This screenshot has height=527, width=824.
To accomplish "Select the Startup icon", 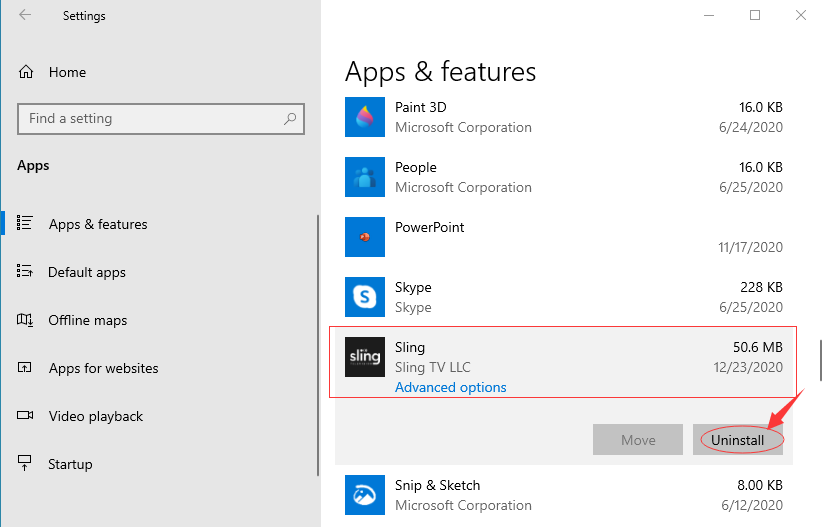I will [25, 463].
